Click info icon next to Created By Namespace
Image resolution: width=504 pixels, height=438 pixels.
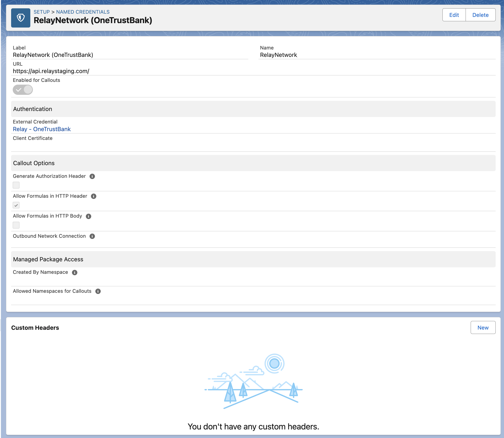(x=75, y=272)
